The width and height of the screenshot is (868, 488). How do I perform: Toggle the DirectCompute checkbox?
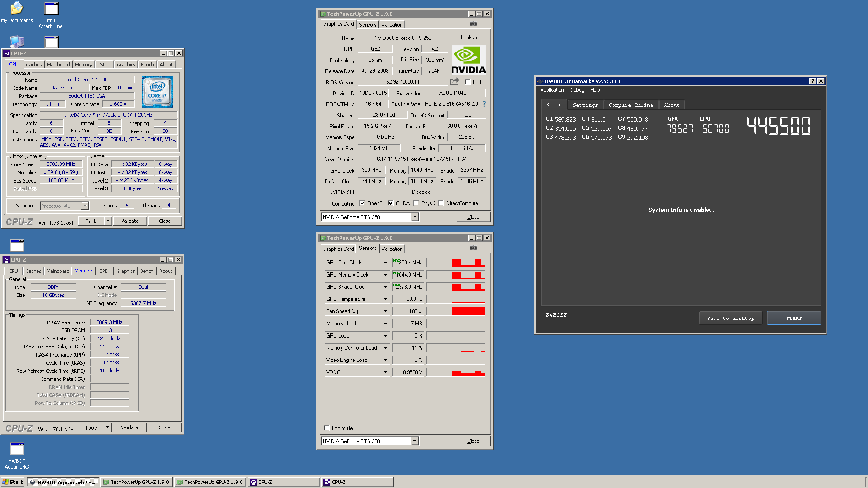[x=441, y=203]
